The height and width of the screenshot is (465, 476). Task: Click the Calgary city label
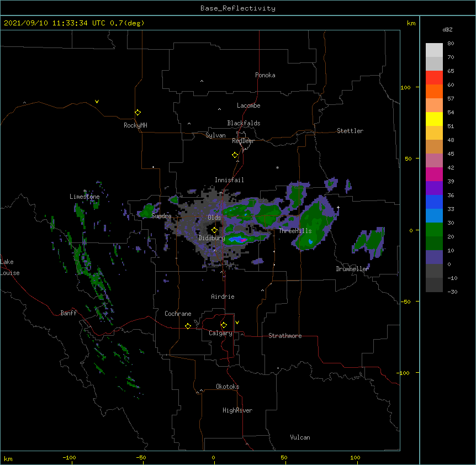click(x=220, y=333)
